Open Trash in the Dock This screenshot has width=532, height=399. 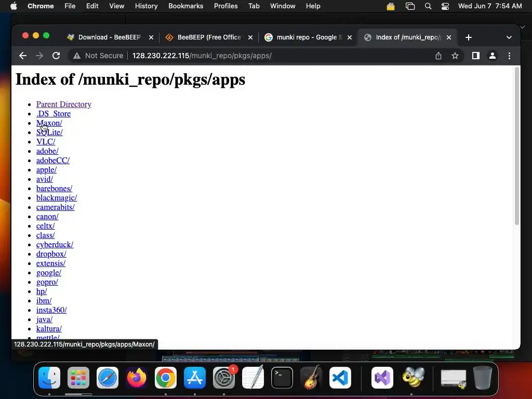point(483,378)
